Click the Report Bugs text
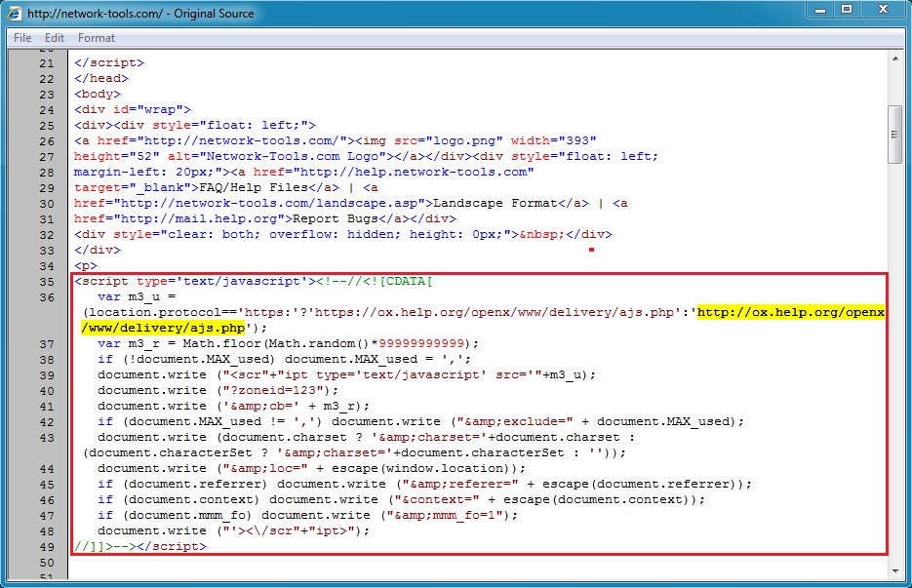912x588 pixels. [336, 219]
